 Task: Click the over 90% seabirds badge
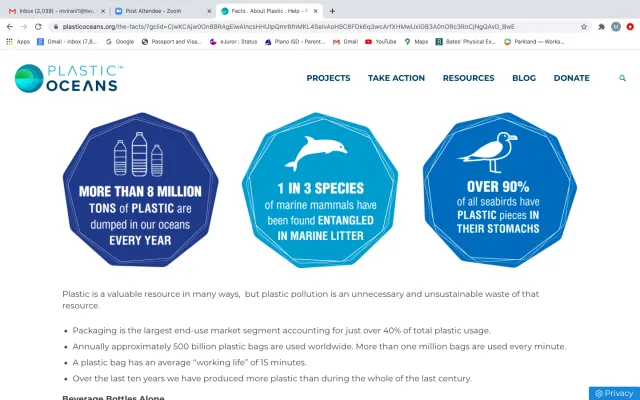500,190
